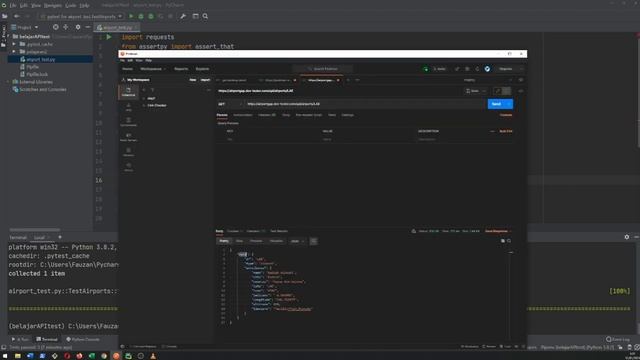Switch to the Authorization tab in Postman
The width and height of the screenshot is (640, 360).
pos(243,115)
